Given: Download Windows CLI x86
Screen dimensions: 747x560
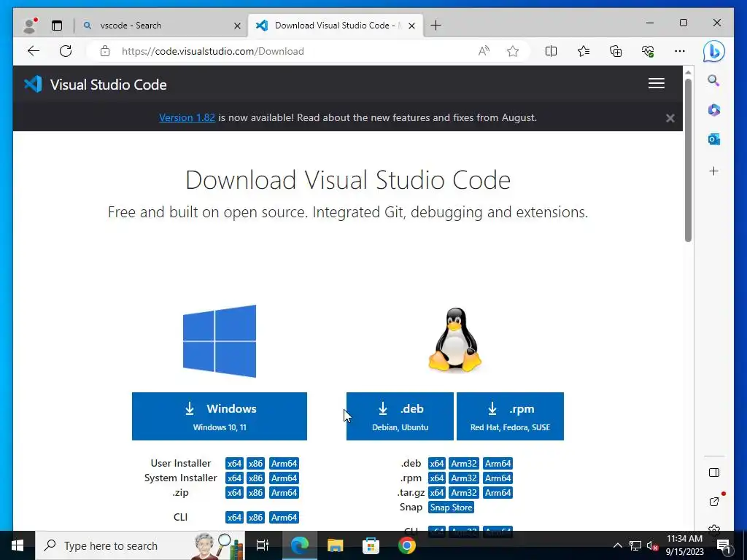Looking at the screenshot, I should coord(255,518).
